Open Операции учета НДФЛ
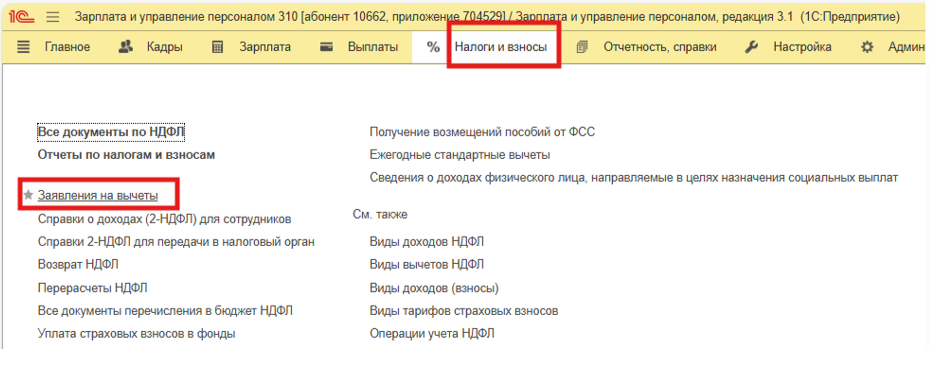The height and width of the screenshot is (369, 929). pos(432,333)
